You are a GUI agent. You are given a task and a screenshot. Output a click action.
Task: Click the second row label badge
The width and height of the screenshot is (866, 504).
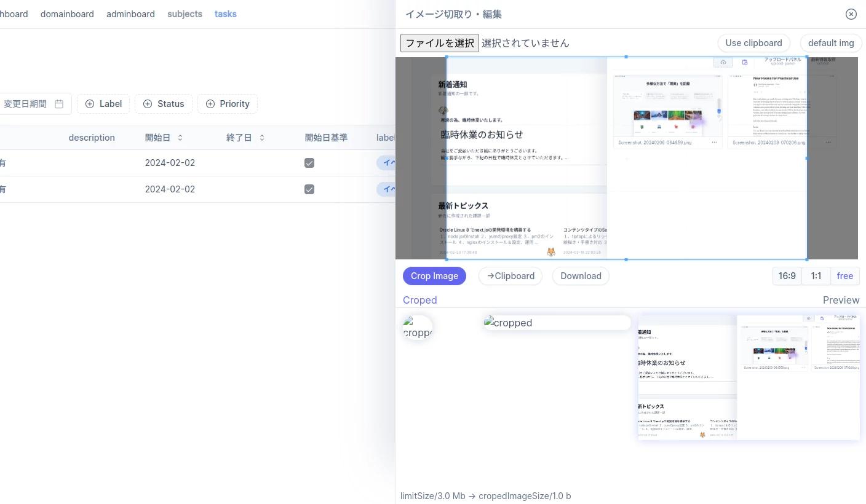click(x=386, y=189)
